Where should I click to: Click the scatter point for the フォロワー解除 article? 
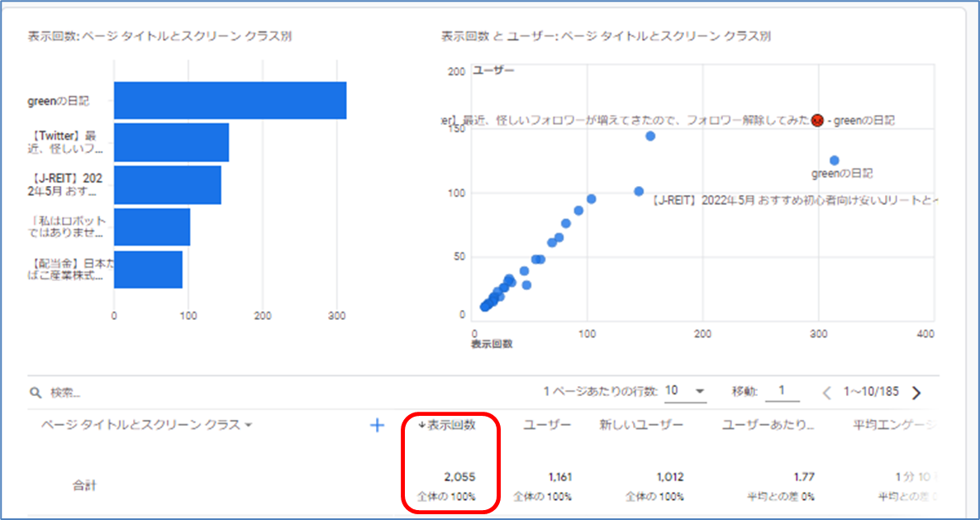coord(650,136)
